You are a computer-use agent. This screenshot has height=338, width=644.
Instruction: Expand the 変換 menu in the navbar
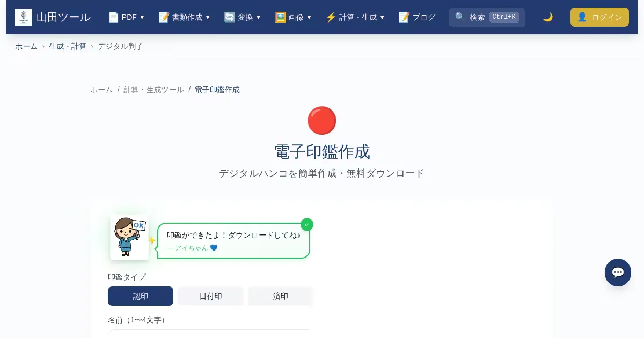(x=243, y=17)
